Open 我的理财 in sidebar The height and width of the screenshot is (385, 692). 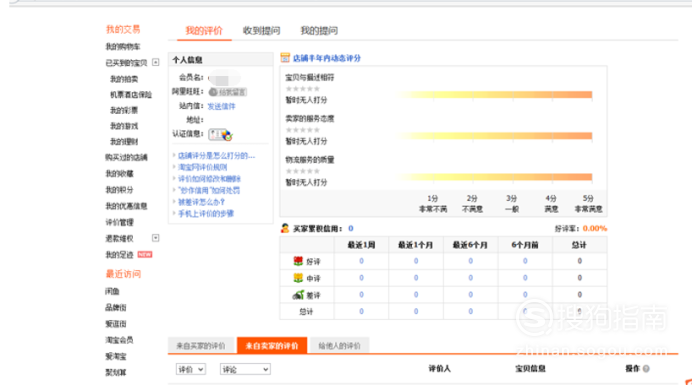click(124, 142)
